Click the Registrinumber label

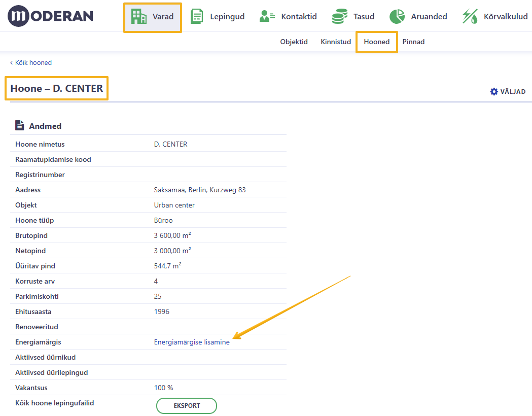click(x=40, y=175)
